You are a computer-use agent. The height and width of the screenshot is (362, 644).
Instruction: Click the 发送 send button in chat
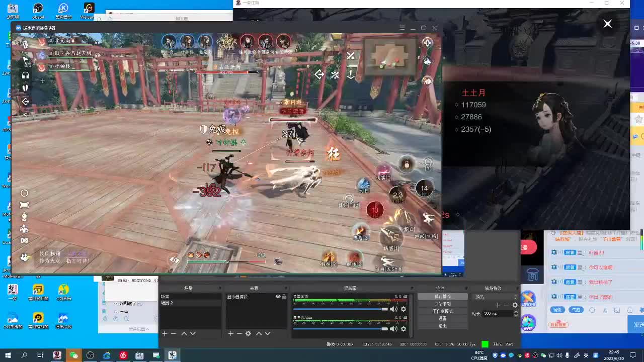click(x=637, y=325)
